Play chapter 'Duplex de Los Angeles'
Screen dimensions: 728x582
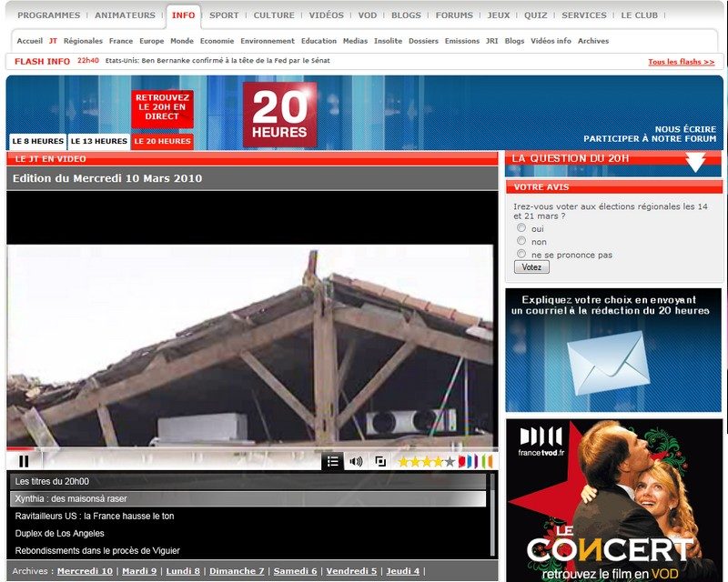point(60,533)
